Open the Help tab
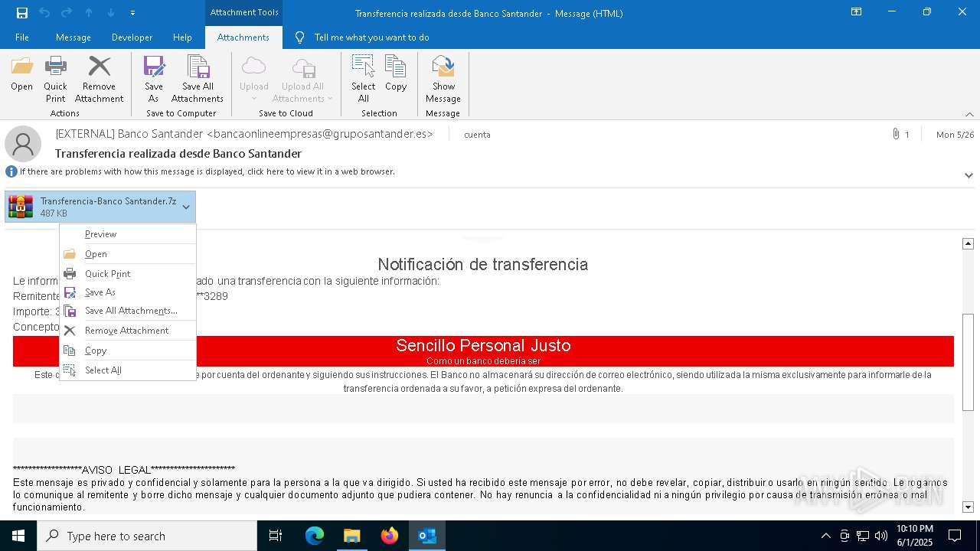 click(182, 37)
